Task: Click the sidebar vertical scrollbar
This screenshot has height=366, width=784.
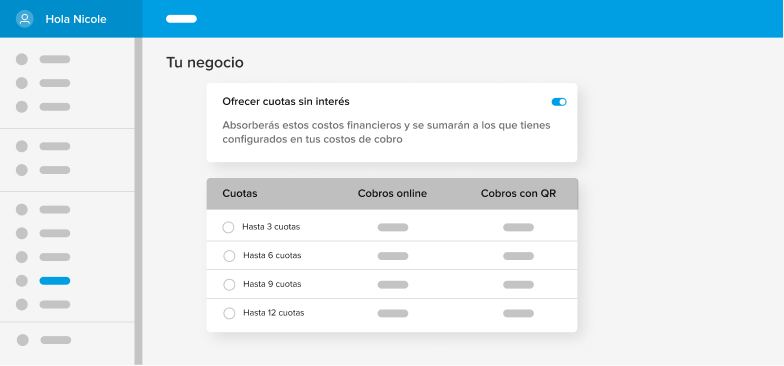Action: pyautogui.click(x=138, y=202)
